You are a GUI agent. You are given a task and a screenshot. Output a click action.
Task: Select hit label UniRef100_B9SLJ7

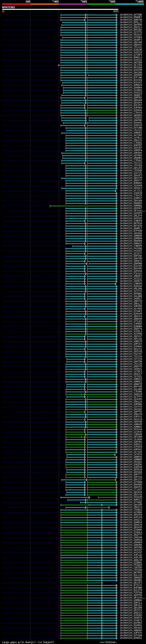[131, 22]
